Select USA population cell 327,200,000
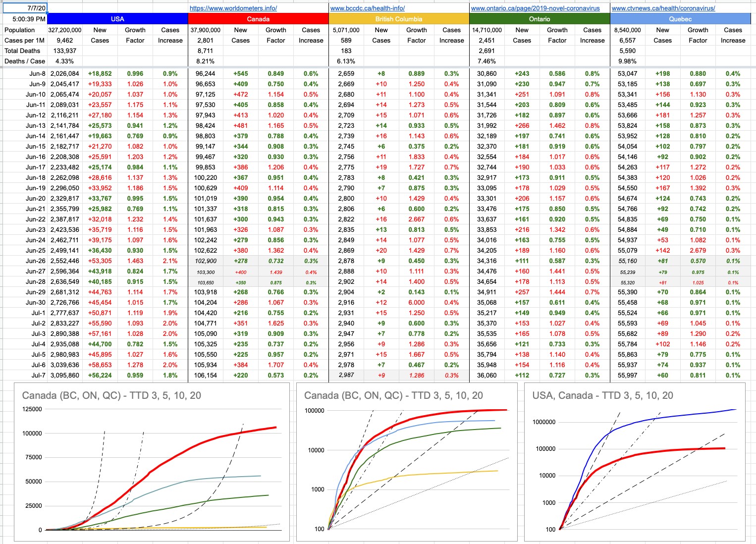This screenshot has width=756, height=544. [65, 30]
